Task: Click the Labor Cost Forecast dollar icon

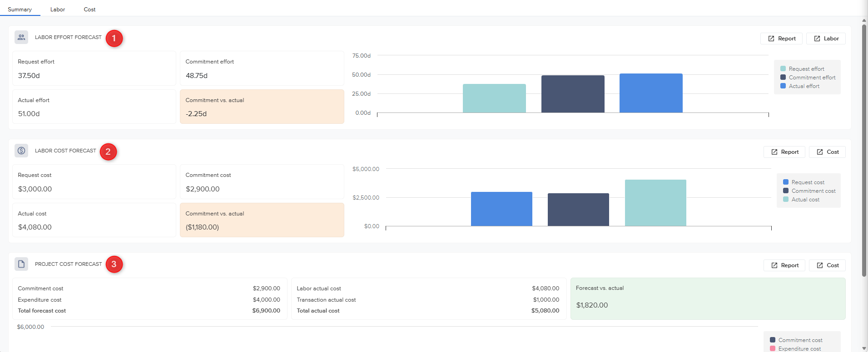Action: (x=21, y=151)
